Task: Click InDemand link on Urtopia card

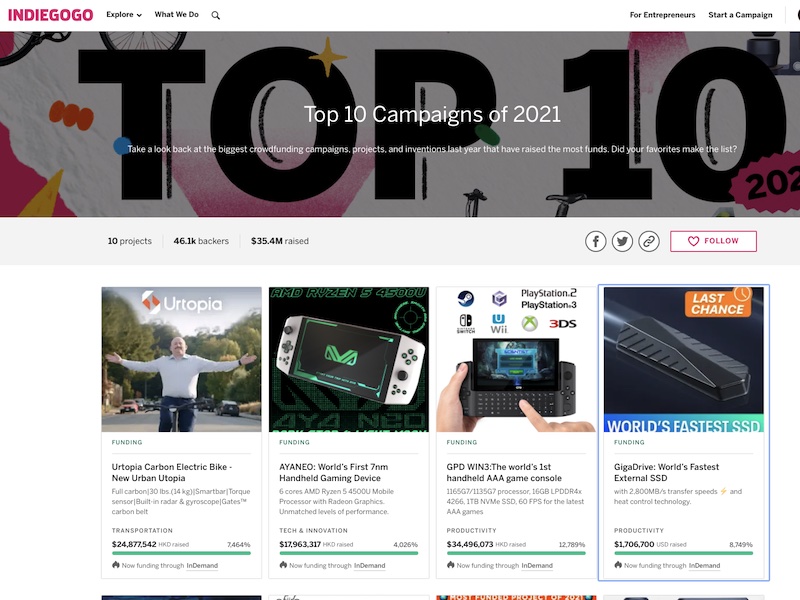Action: (x=202, y=565)
